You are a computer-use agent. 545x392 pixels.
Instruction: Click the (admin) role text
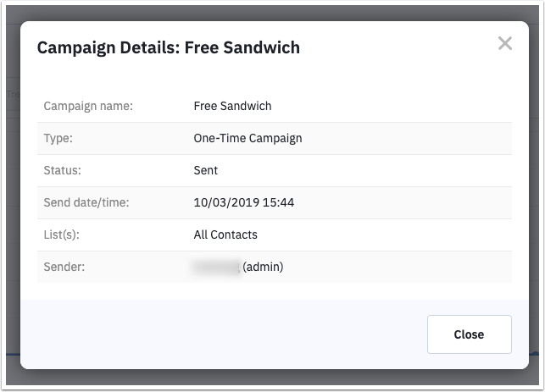coord(263,267)
